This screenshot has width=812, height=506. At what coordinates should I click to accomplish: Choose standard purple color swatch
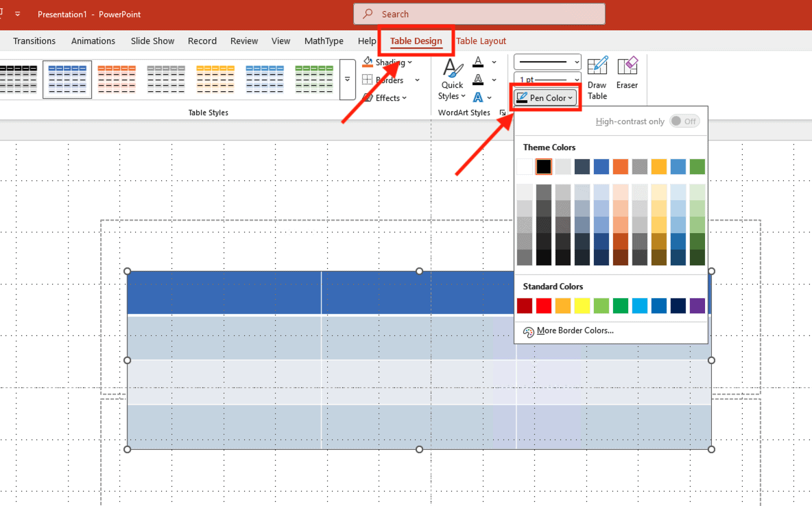[x=697, y=306]
